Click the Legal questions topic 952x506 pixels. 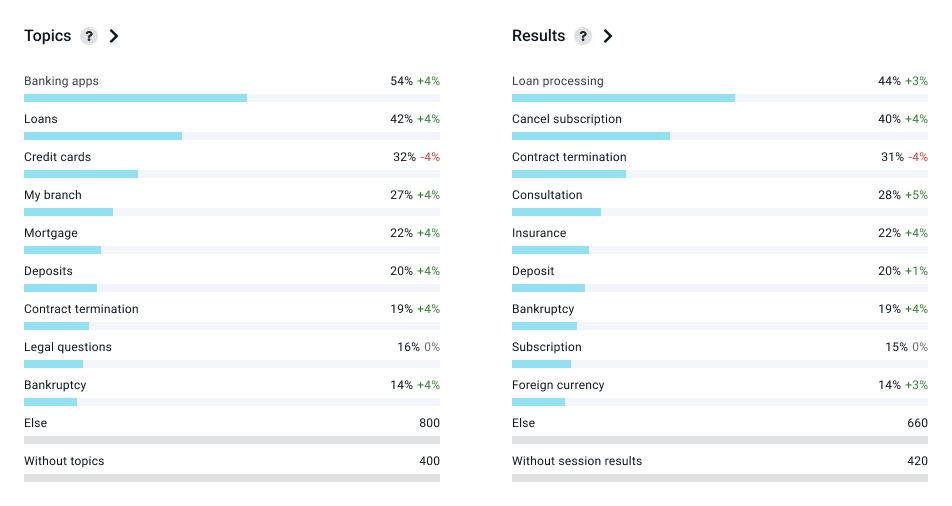pyautogui.click(x=68, y=347)
